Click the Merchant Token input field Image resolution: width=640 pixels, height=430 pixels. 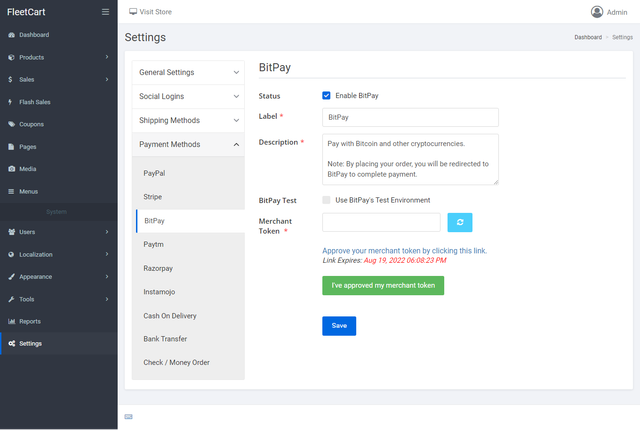tap(381, 222)
